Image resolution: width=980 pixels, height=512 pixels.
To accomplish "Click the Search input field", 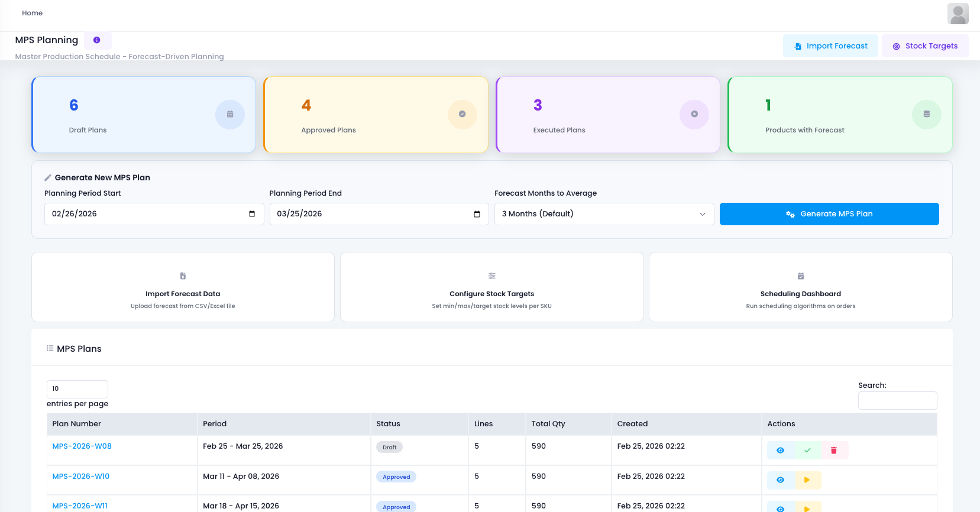I will (897, 400).
